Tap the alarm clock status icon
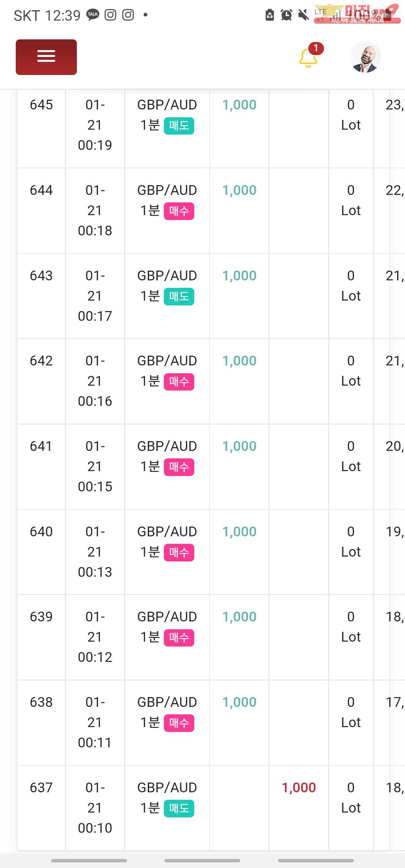The width and height of the screenshot is (405, 868). [x=286, y=15]
